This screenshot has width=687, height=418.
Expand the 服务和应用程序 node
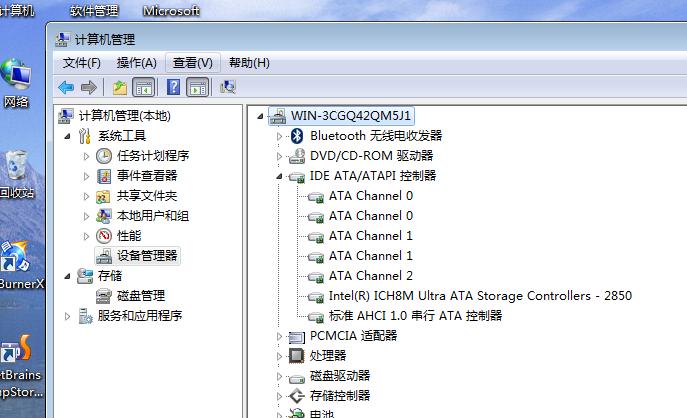click(68, 316)
